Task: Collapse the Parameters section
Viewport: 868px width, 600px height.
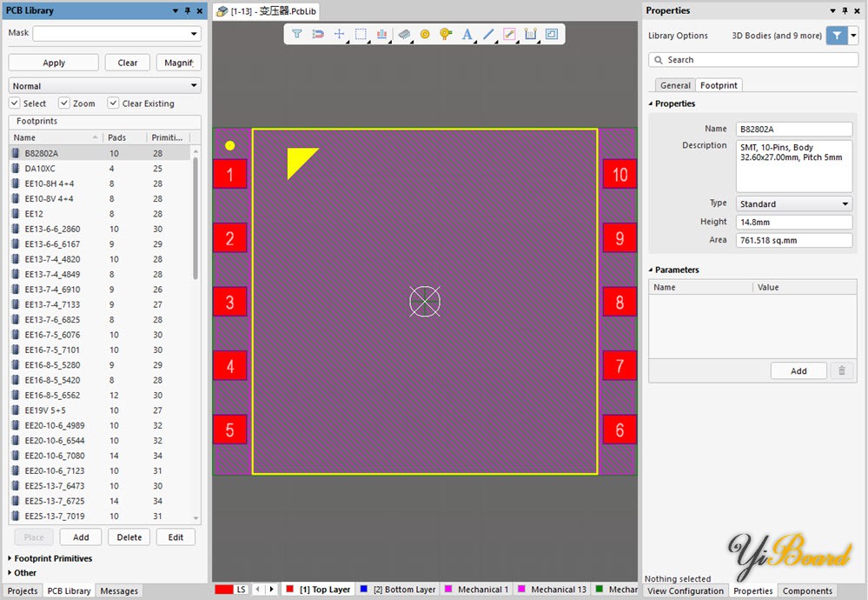Action: [651, 270]
